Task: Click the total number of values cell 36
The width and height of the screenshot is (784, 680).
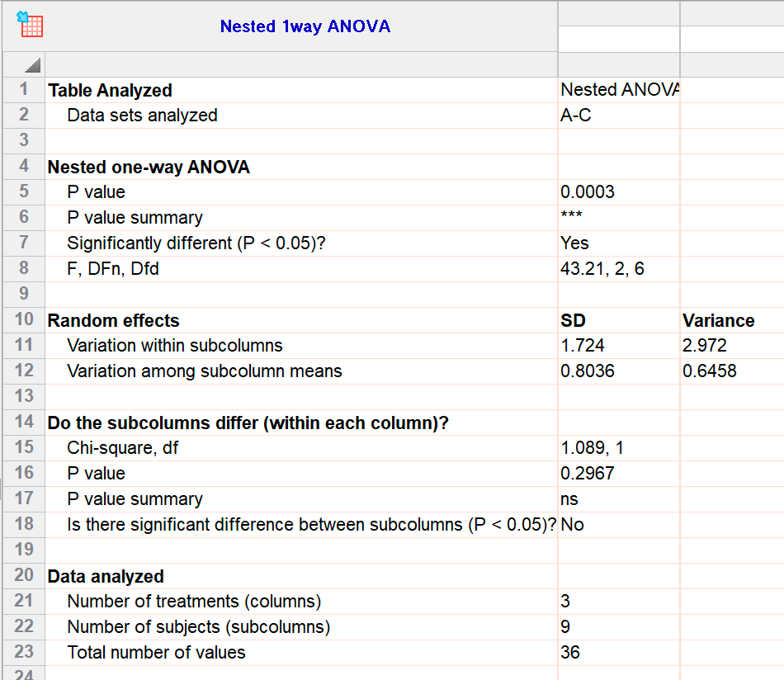Action: click(570, 653)
